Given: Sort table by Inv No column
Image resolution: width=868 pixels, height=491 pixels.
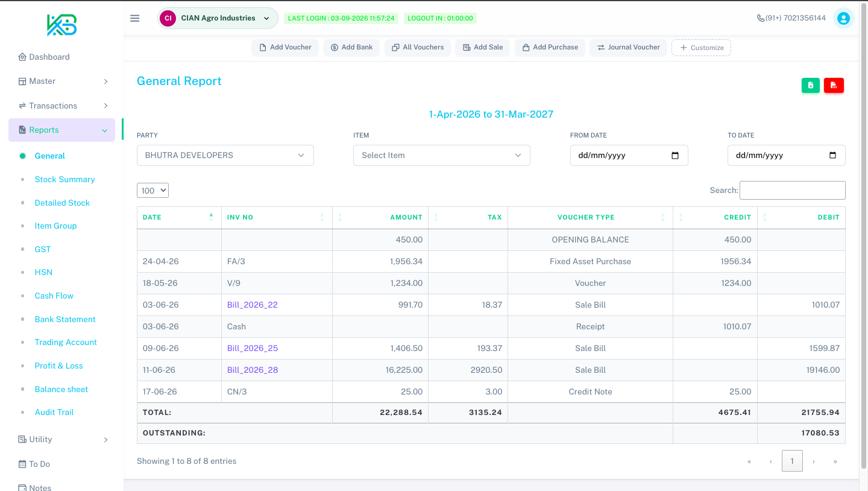Looking at the screenshot, I should tap(277, 217).
